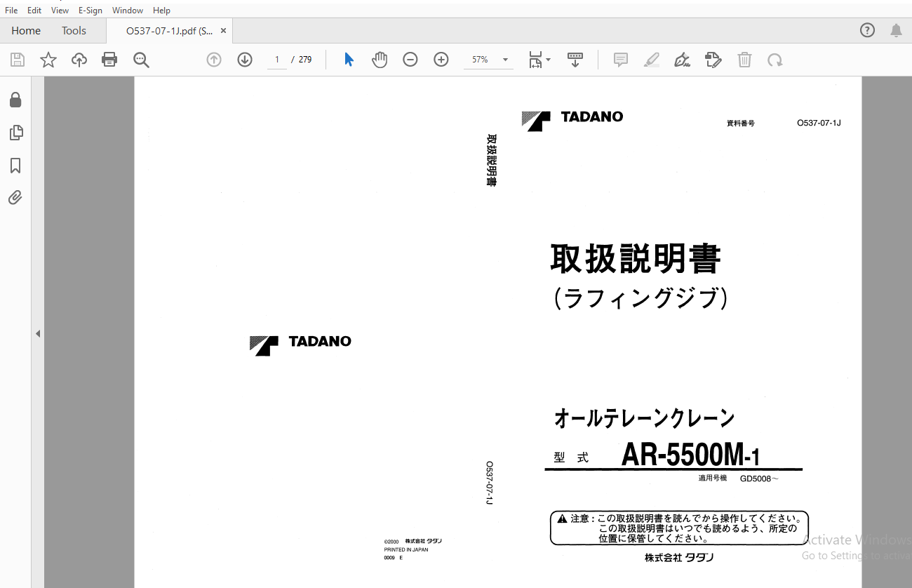Image resolution: width=912 pixels, height=588 pixels.
Task: Open the Edit menu
Action: coord(34,11)
